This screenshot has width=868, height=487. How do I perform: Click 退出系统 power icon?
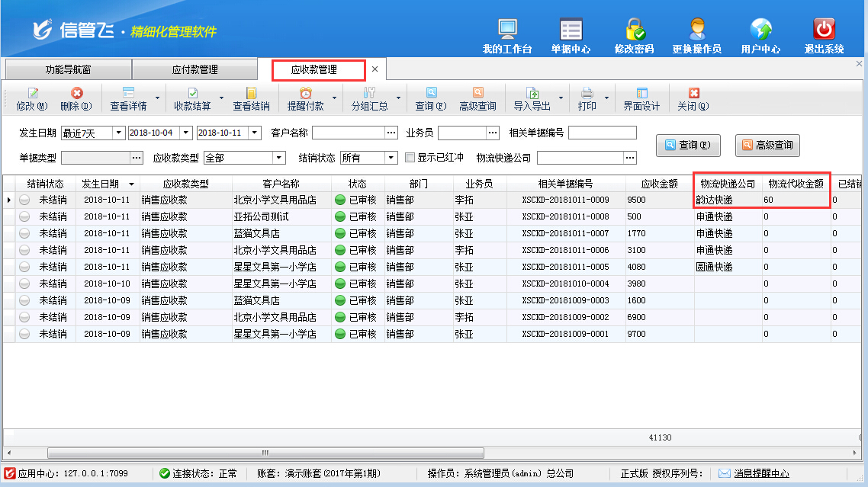coord(824,30)
